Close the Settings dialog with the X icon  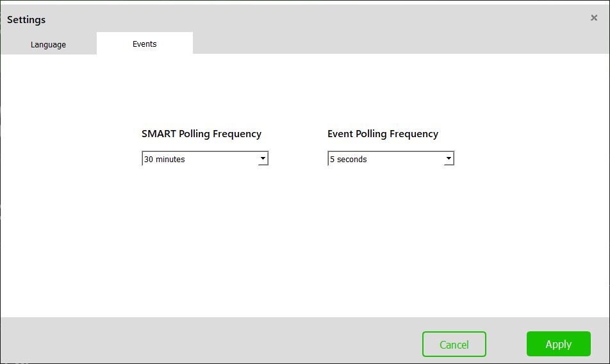click(x=593, y=17)
